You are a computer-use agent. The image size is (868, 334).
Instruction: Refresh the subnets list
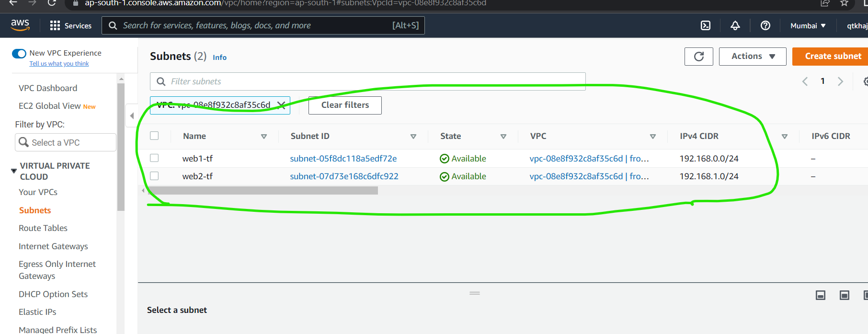pos(699,57)
